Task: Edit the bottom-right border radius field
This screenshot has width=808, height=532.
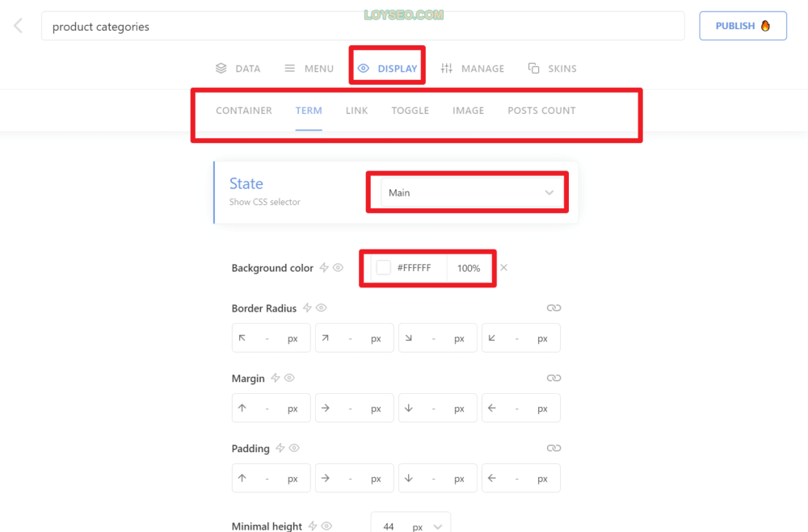Action: pyautogui.click(x=437, y=337)
